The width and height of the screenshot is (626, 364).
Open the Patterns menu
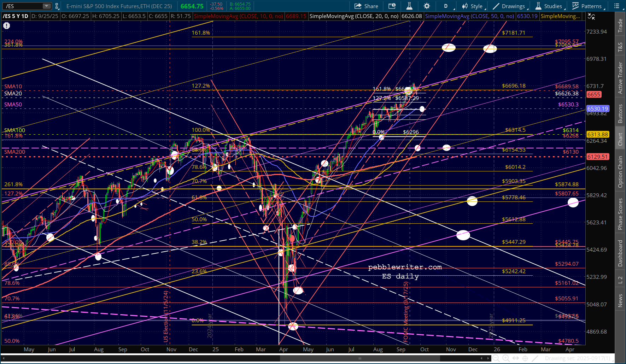click(x=588, y=6)
